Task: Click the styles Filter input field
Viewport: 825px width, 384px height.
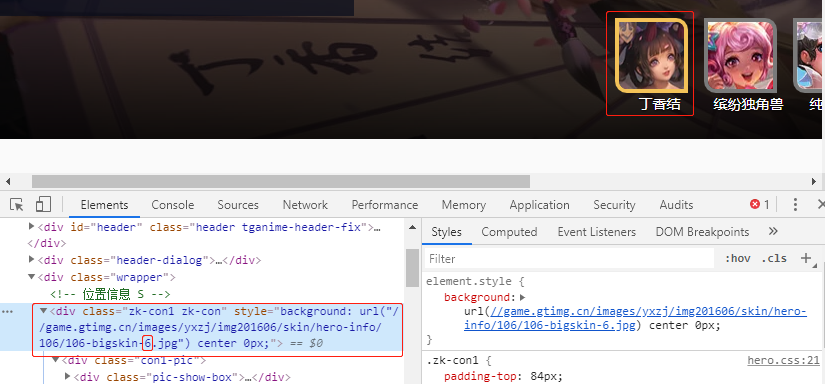Action: point(569,259)
